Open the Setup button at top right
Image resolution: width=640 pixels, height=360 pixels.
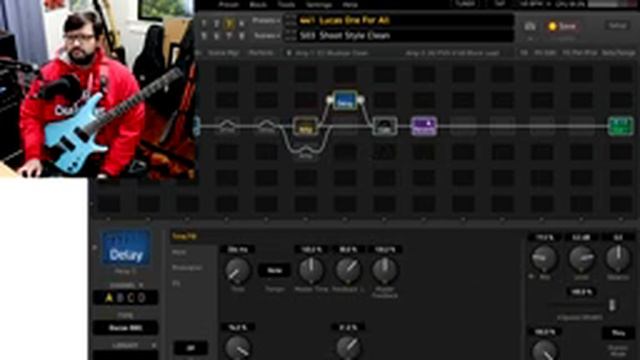pos(618,25)
